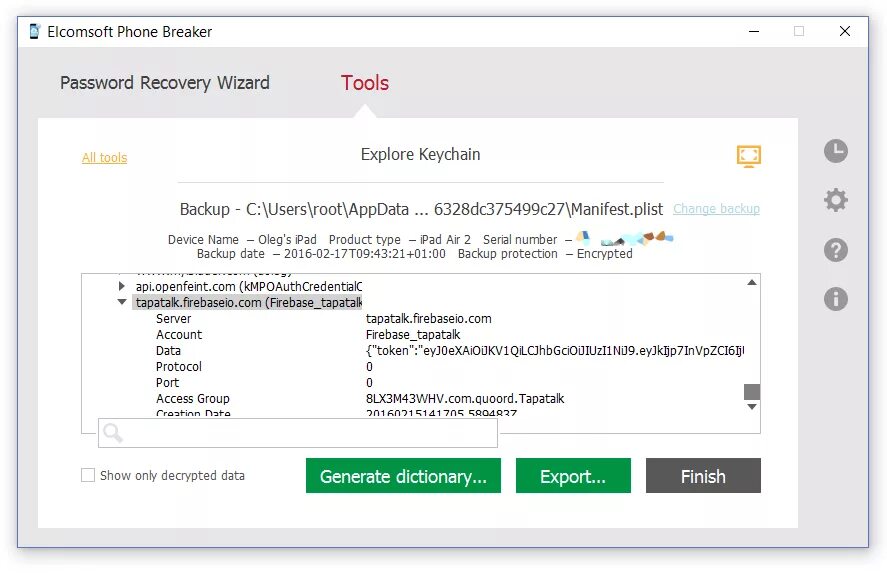Click scrollbar down arrow in keychain list

pos(752,407)
